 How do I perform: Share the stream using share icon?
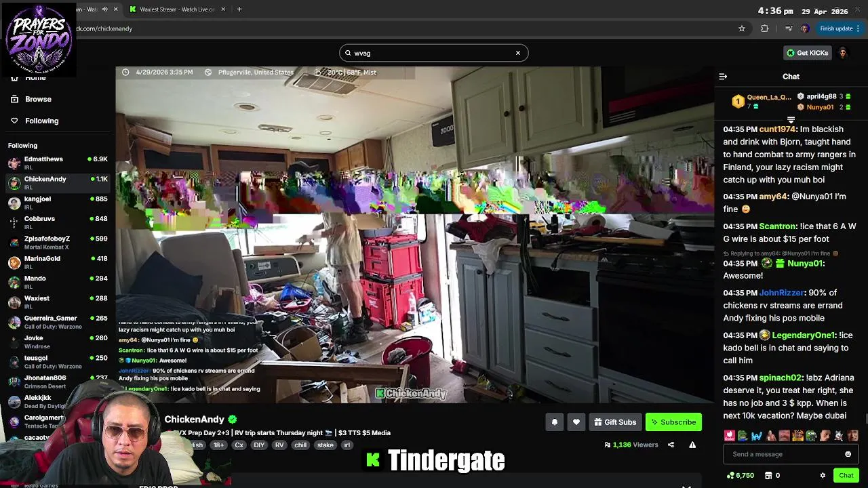pos(671,445)
